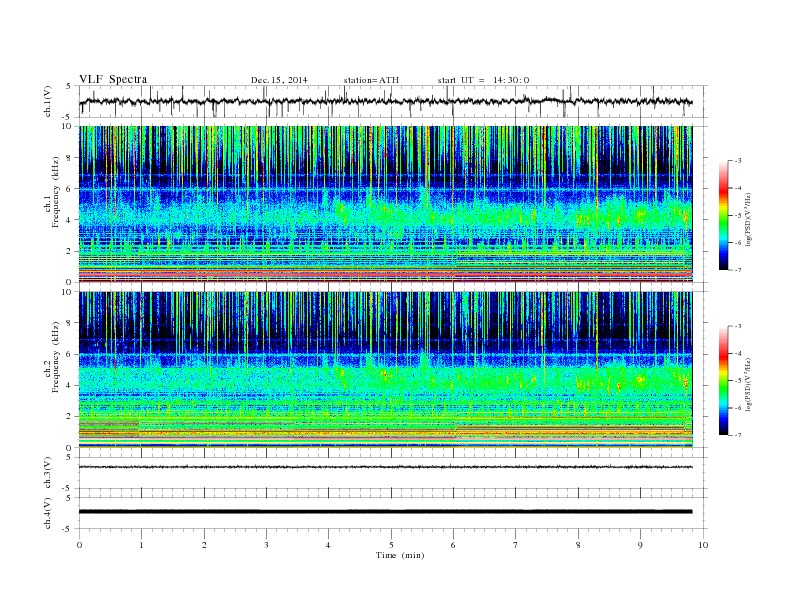Click the "2" kHz tick of ch.2 frequency axis
The height and width of the screenshot is (612, 792).
click(x=70, y=417)
